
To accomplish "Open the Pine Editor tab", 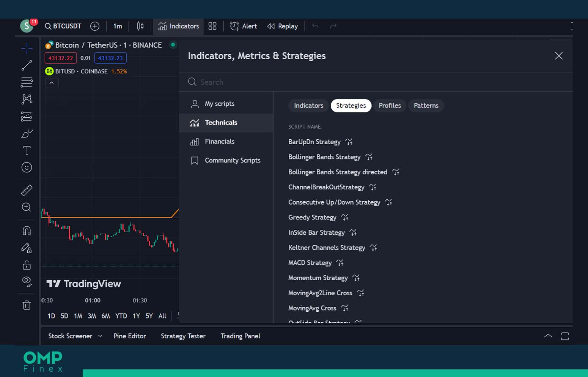I will pos(130,336).
